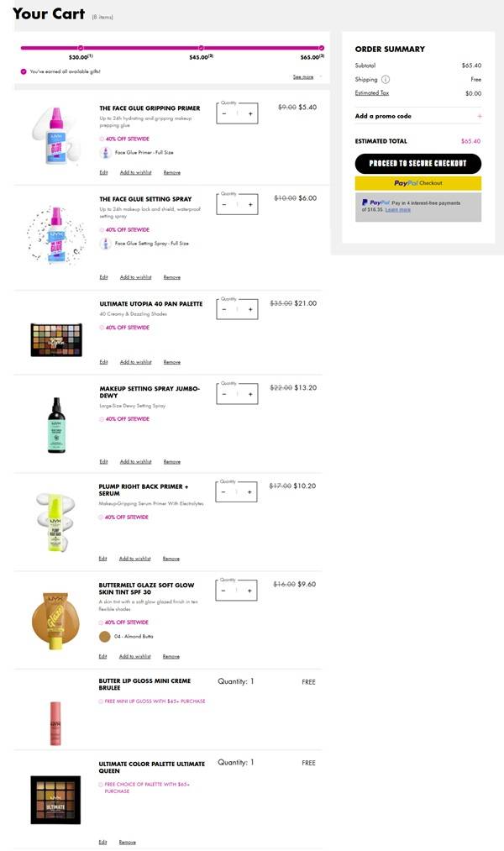The image size is (504, 851).
Task: Select the Almond Butta shade swatch
Action: (105, 636)
